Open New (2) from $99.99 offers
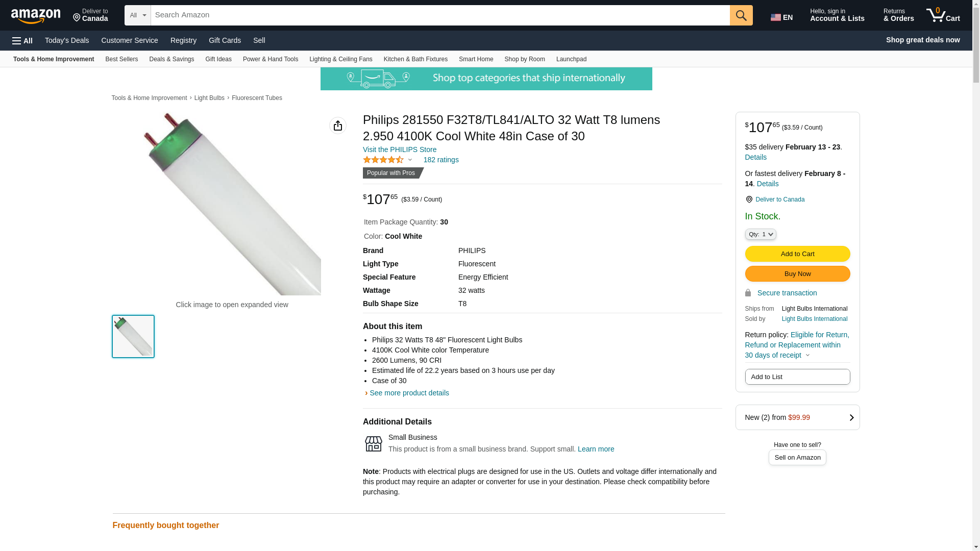The width and height of the screenshot is (980, 551). click(x=797, y=417)
